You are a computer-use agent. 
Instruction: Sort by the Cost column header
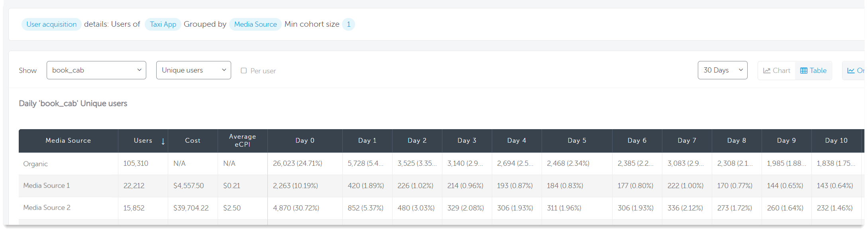192,141
